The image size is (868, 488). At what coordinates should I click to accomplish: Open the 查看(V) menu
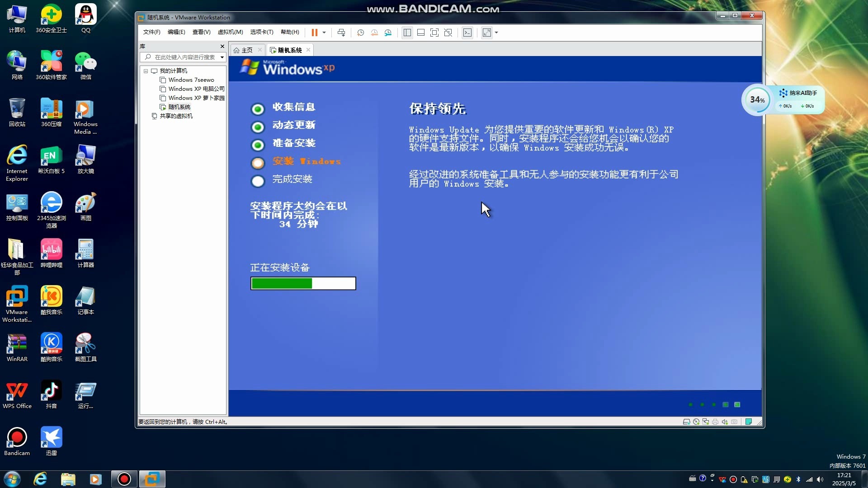(201, 32)
